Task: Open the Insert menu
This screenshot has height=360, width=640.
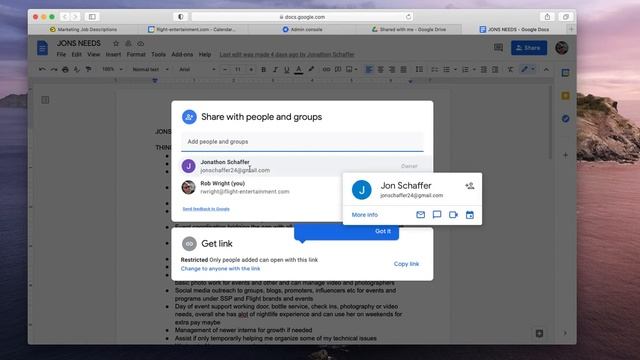Action: (x=113, y=54)
